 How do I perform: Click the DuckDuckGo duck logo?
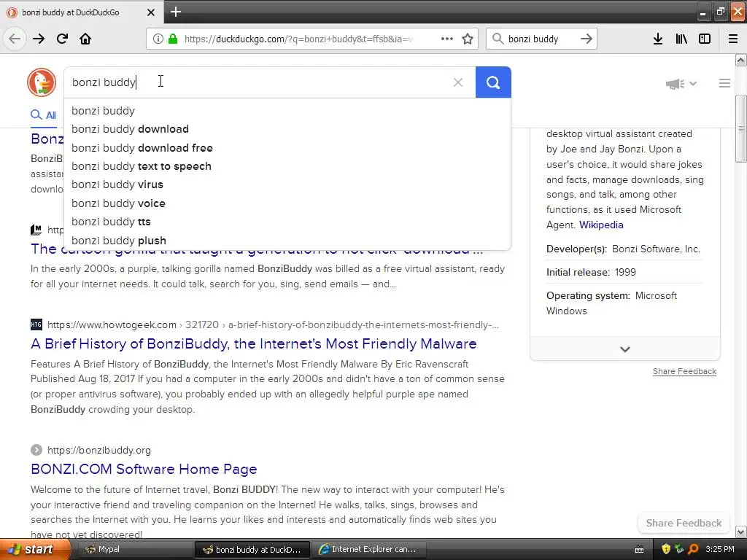(42, 82)
